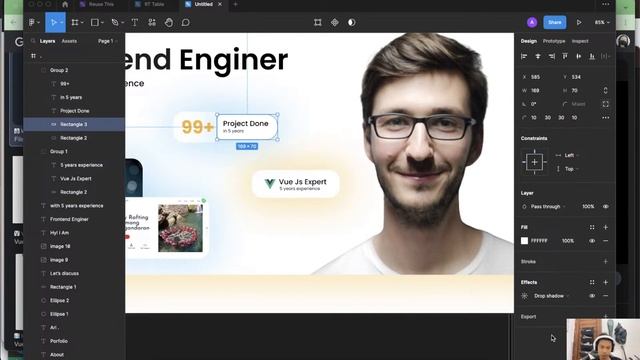The height and width of the screenshot is (360, 640).
Task: Click the Vue Js Expert card on canvas
Action: coord(296,184)
